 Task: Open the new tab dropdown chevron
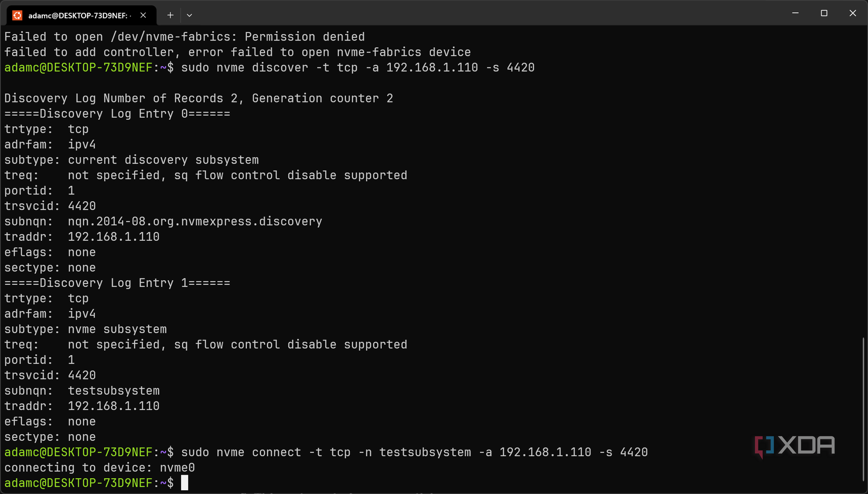189,15
